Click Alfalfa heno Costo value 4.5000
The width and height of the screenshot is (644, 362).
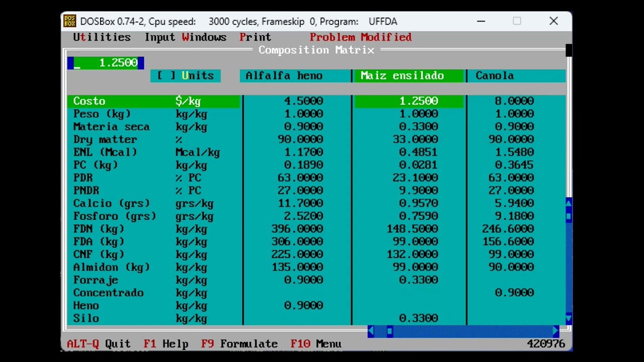[x=303, y=101]
